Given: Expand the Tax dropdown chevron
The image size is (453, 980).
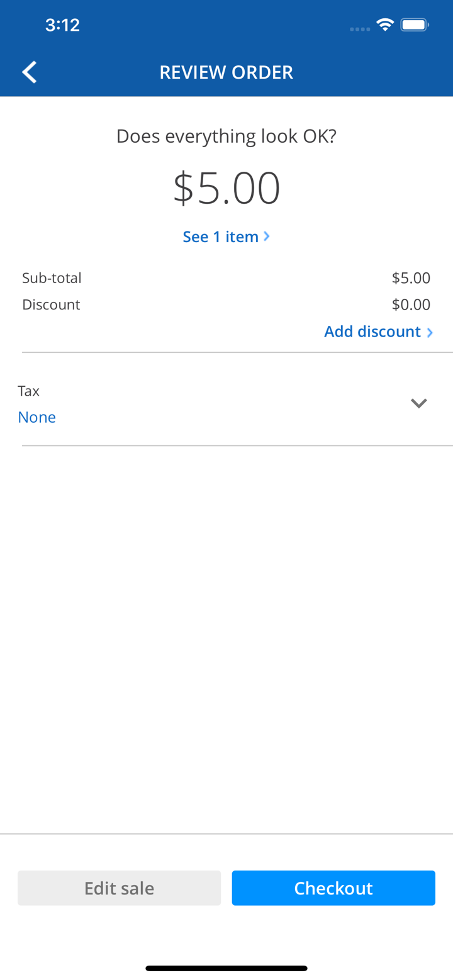Looking at the screenshot, I should (x=419, y=403).
